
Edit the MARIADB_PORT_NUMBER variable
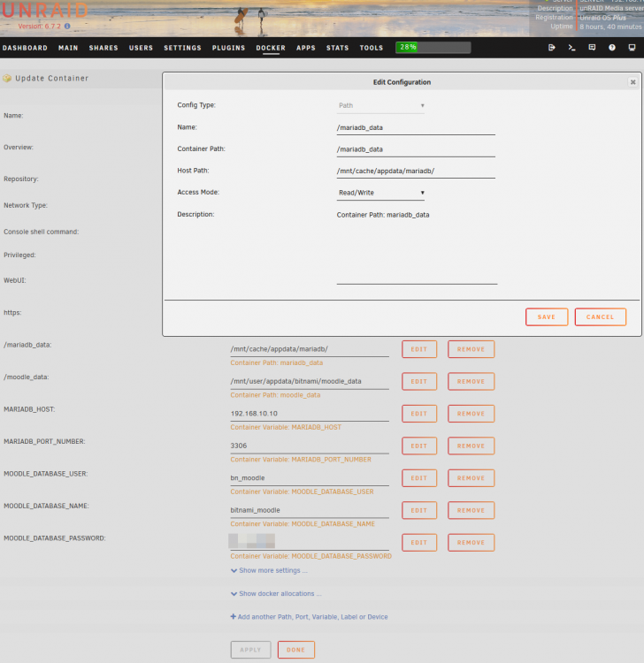click(419, 446)
